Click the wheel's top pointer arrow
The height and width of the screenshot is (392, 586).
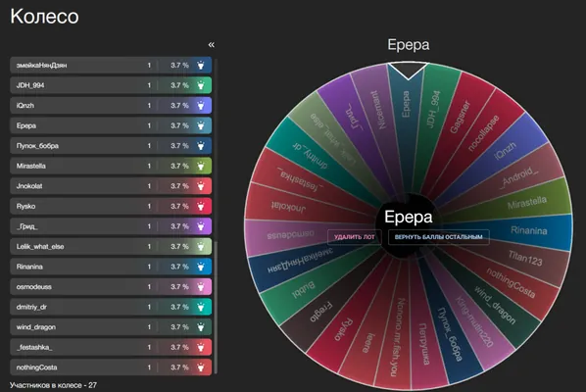tap(408, 71)
